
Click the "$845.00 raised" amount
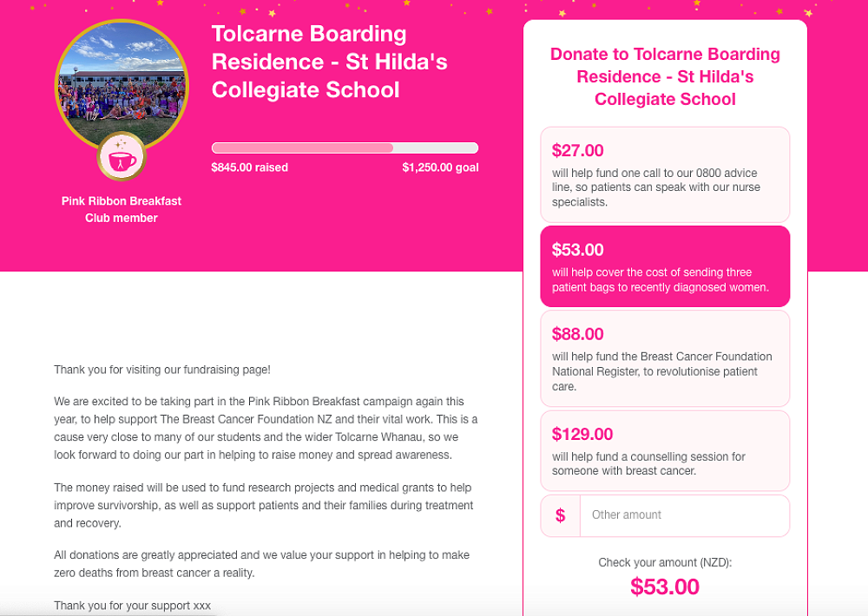(249, 167)
